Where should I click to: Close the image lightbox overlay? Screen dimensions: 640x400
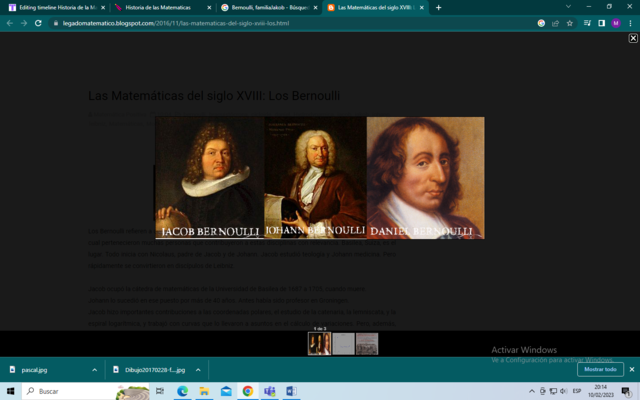tap(633, 38)
